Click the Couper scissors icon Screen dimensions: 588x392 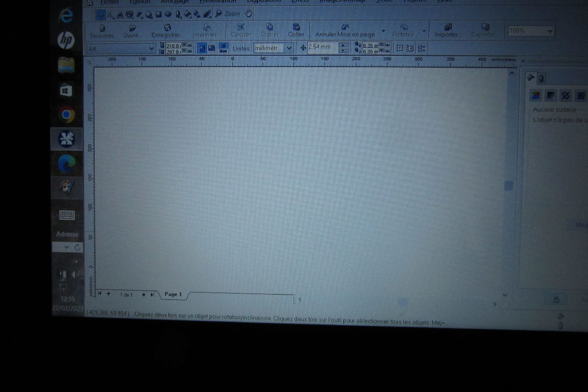[241, 27]
